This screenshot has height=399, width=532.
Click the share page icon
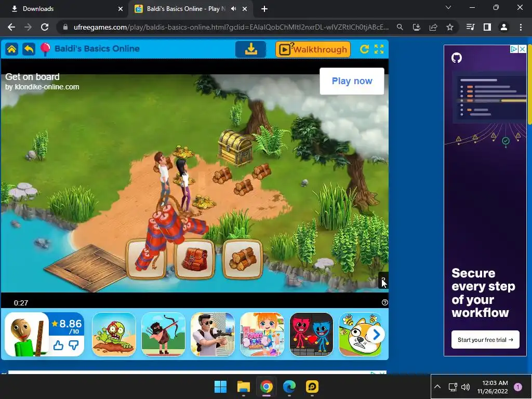pos(433,27)
